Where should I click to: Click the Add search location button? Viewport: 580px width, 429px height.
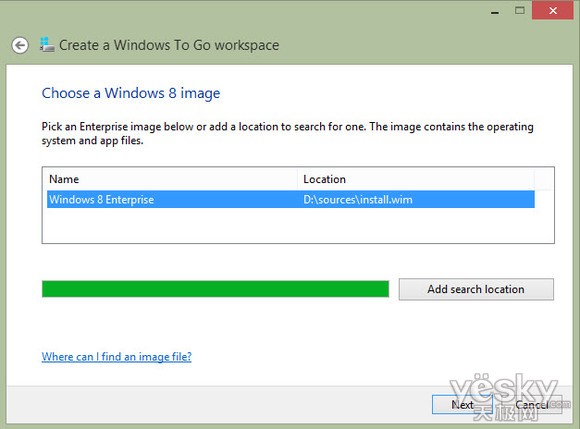pos(476,289)
